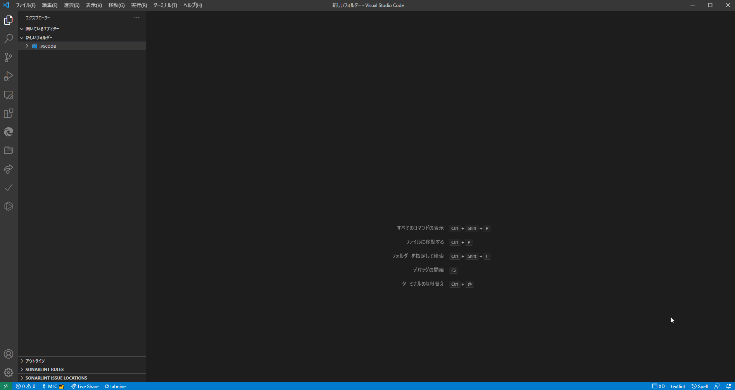Open the Source Control view
This screenshot has height=390, width=735.
pos(8,57)
